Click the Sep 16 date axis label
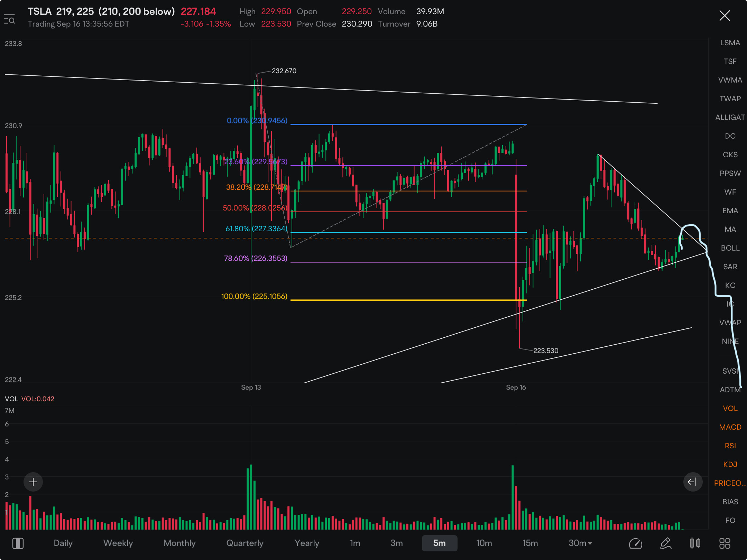 pyautogui.click(x=516, y=388)
